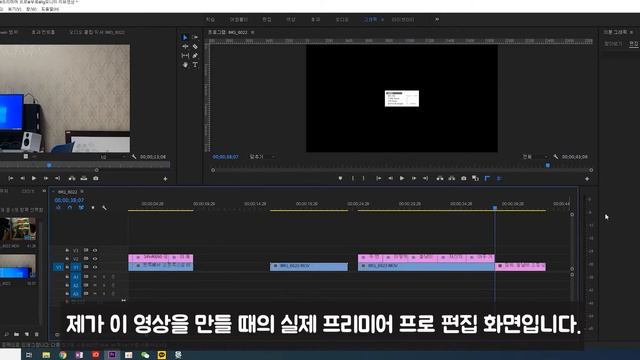Open Comparison View in Program monitor

(x=475, y=178)
